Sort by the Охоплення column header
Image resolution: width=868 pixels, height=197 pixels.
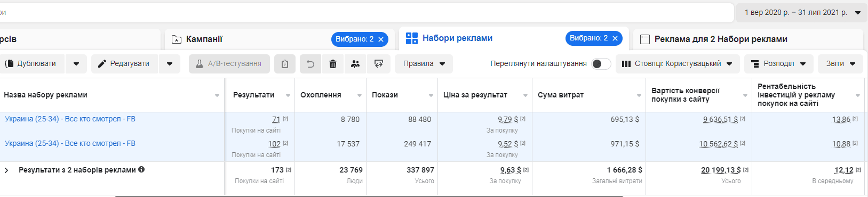(321, 95)
